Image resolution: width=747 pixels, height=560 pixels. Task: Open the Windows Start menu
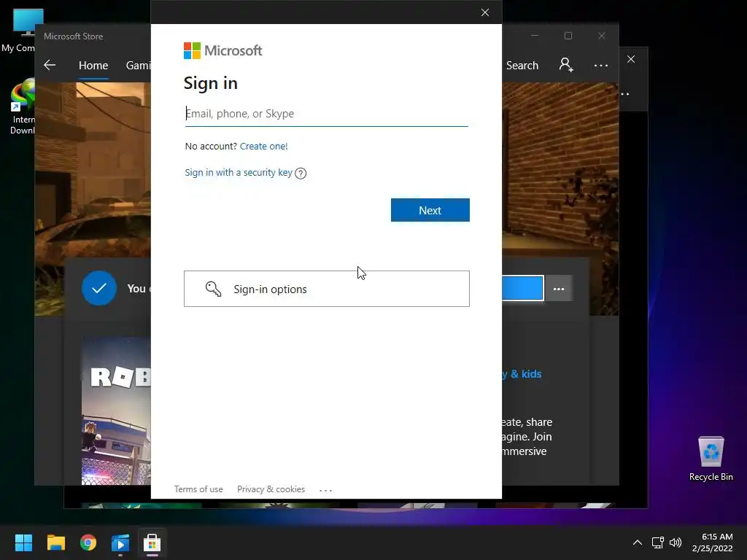click(x=23, y=542)
